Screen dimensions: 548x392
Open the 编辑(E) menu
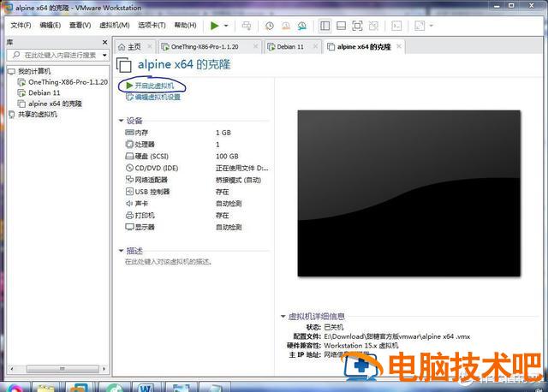[50, 25]
